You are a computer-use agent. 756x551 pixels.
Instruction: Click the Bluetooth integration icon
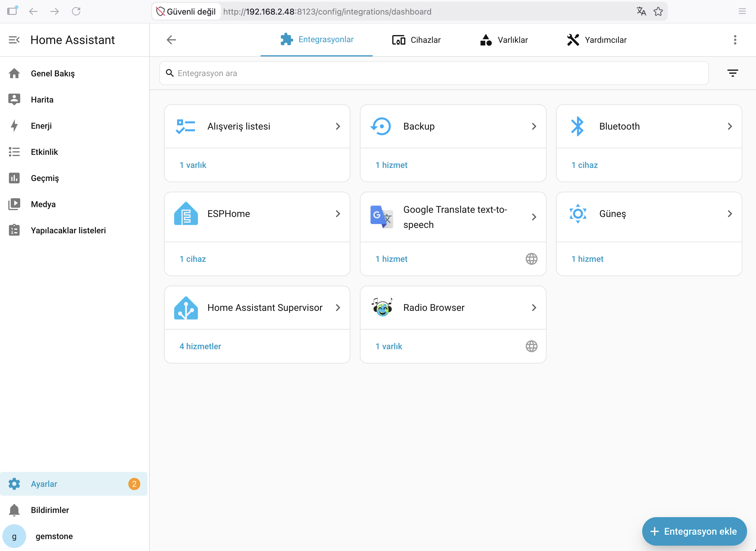(x=577, y=126)
